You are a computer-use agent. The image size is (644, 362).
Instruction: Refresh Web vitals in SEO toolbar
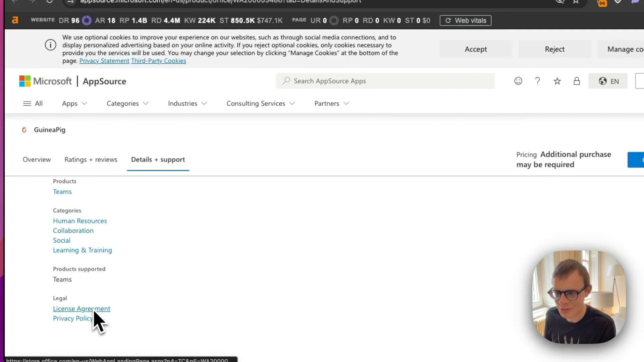coord(466,20)
